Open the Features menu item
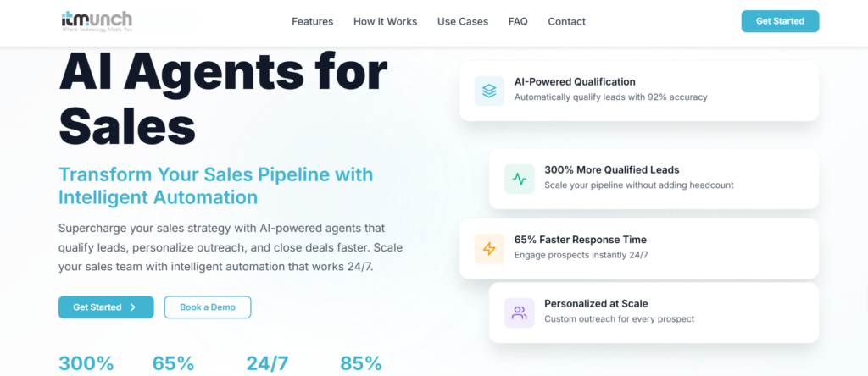The height and width of the screenshot is (376, 868). [312, 21]
